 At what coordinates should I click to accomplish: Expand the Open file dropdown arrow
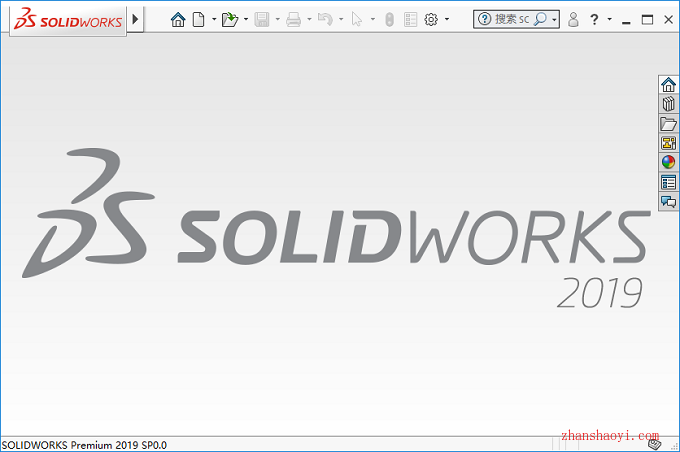click(246, 20)
